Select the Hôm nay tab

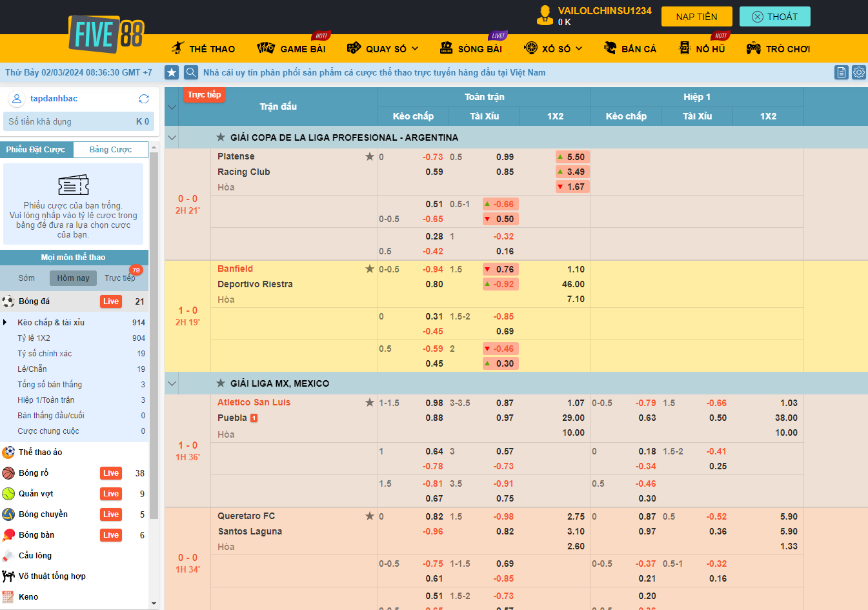pyautogui.click(x=73, y=278)
